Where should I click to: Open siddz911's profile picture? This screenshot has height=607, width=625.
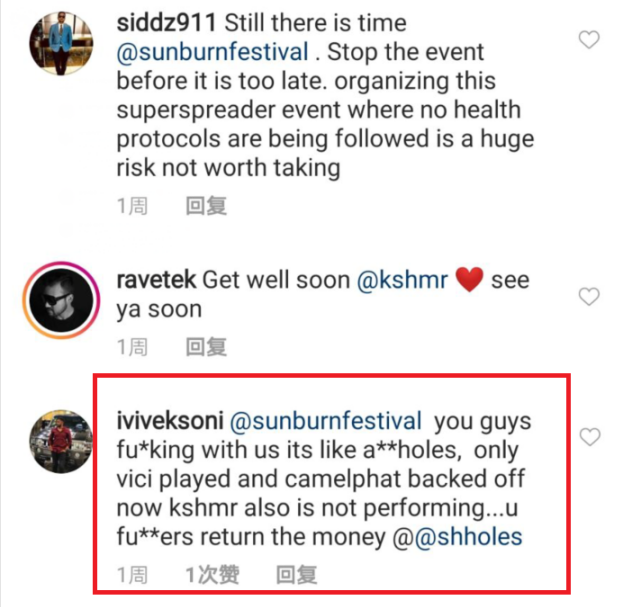click(61, 43)
